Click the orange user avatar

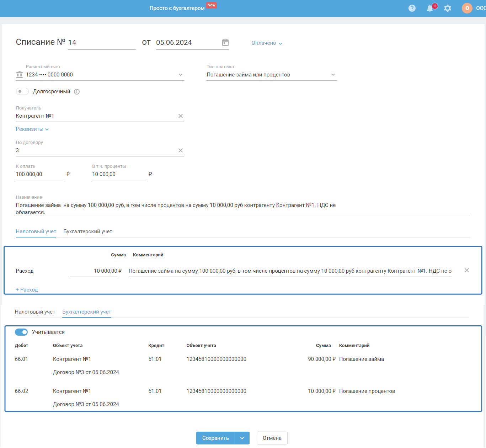pyautogui.click(x=467, y=8)
